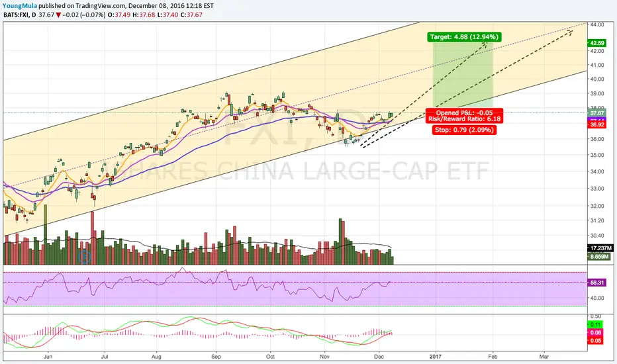Viewport: 617px width, 364px height.
Task: Click the red 0.05 signal value tag
Action: tap(595, 340)
